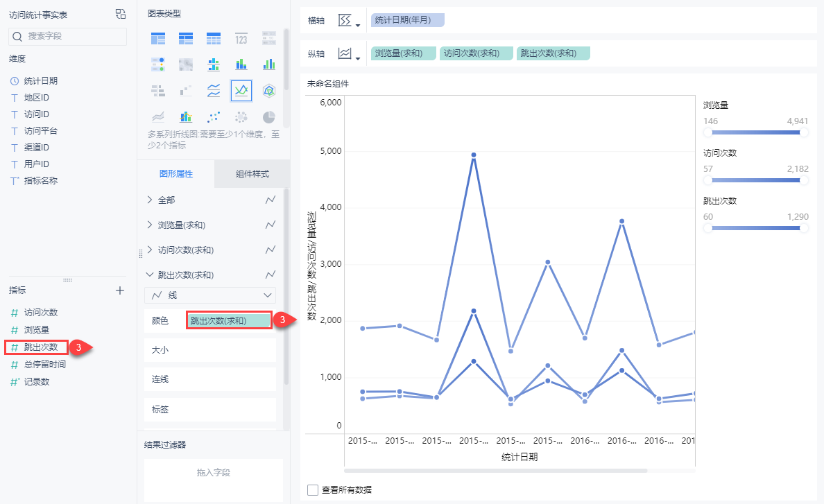This screenshot has height=504, width=824.
Task: Select the partitioned column chart type
Action: pyautogui.click(x=214, y=64)
